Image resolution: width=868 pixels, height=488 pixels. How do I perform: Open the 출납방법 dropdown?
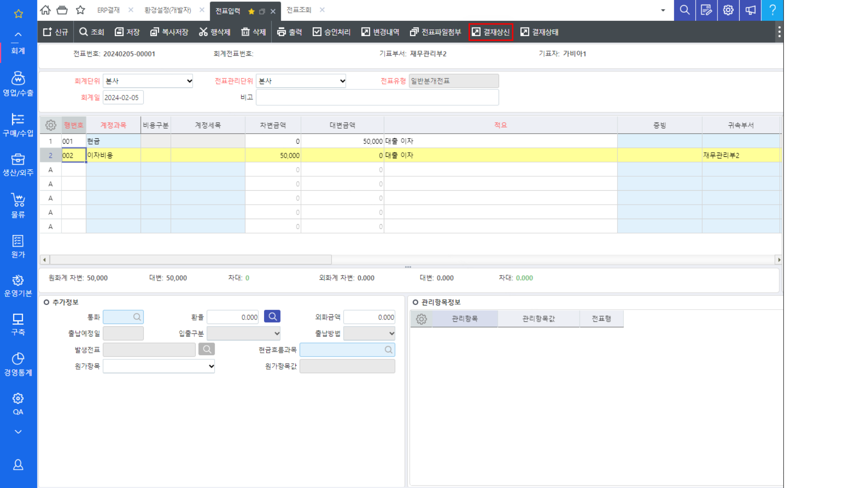369,333
